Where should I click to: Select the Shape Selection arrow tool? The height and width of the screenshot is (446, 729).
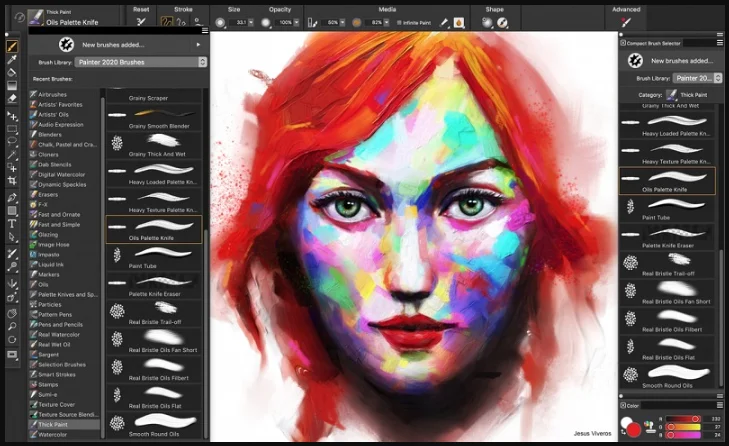12,237
